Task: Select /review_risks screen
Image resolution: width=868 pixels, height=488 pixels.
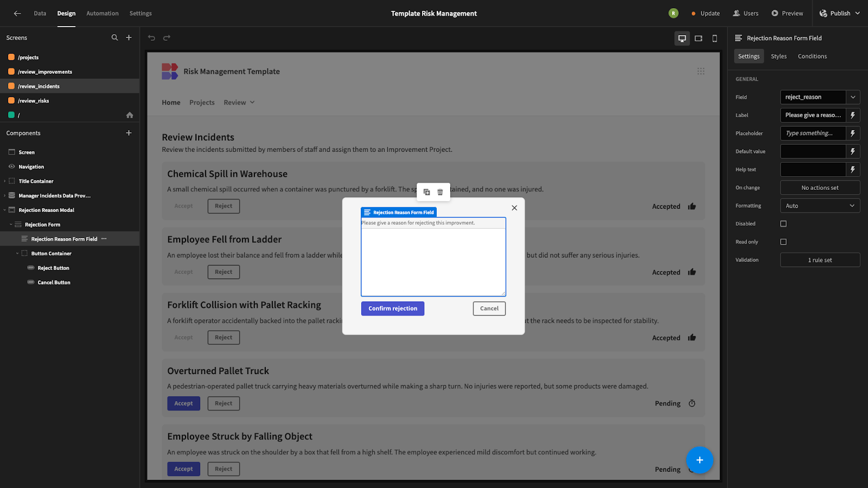Action: 69,101
